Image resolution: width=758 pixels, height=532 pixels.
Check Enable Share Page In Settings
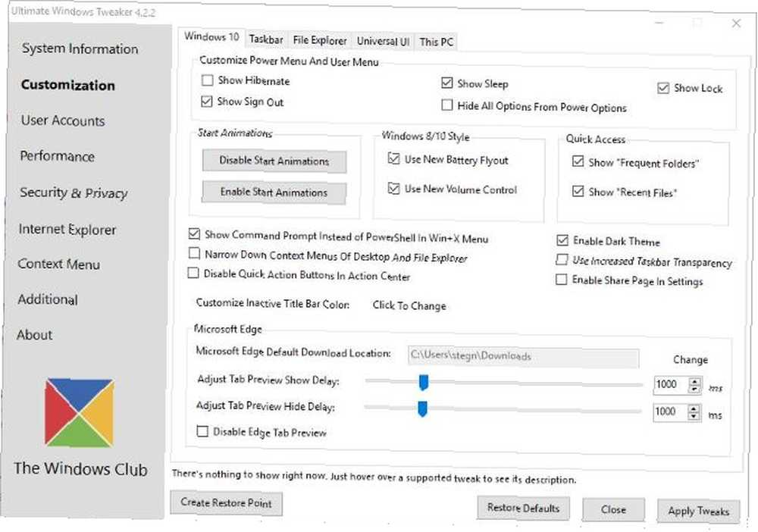[561, 280]
